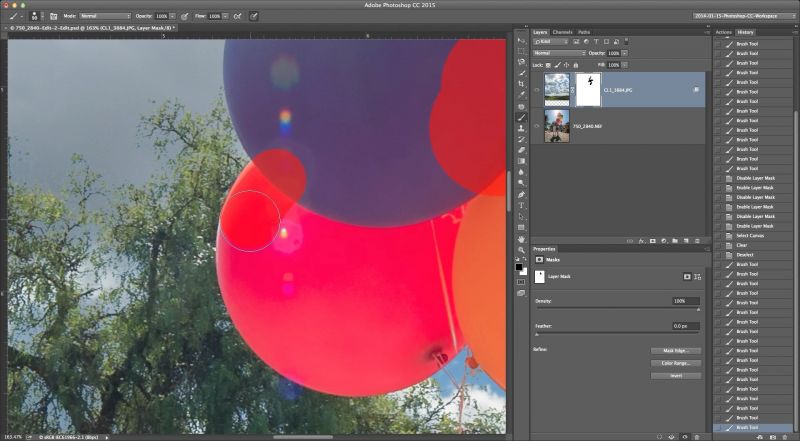Screen dimensions: 800x441
Task: Select the Move tool in toolbar
Action: click(521, 40)
